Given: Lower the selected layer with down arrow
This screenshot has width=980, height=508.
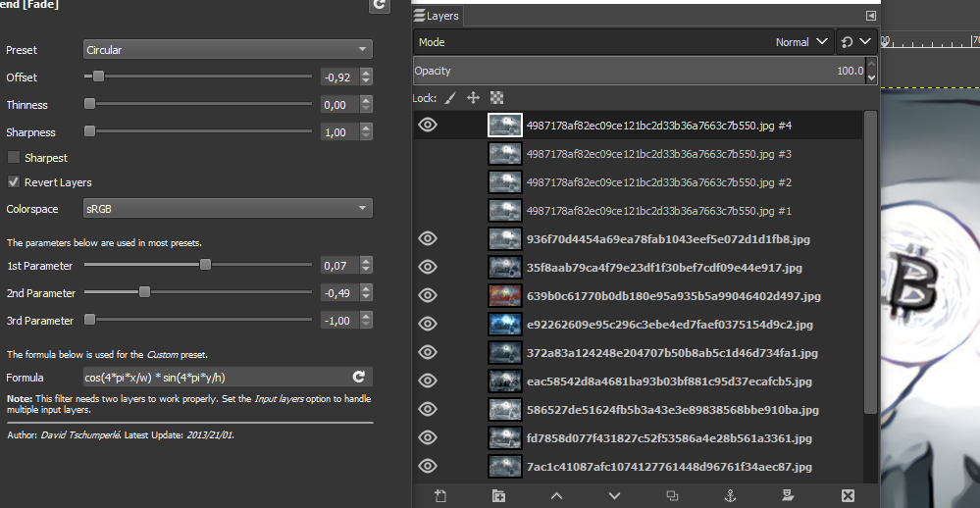Looking at the screenshot, I should (x=614, y=495).
